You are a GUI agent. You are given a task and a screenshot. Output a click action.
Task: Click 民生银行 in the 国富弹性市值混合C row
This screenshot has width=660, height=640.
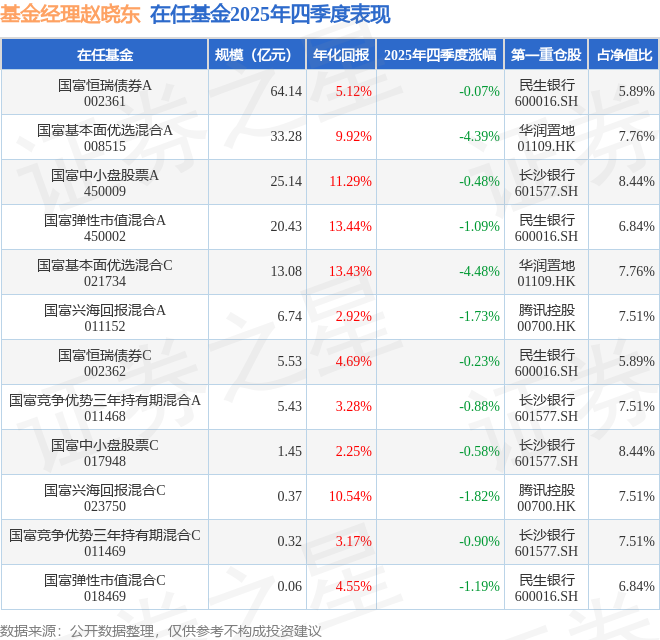coord(546,581)
